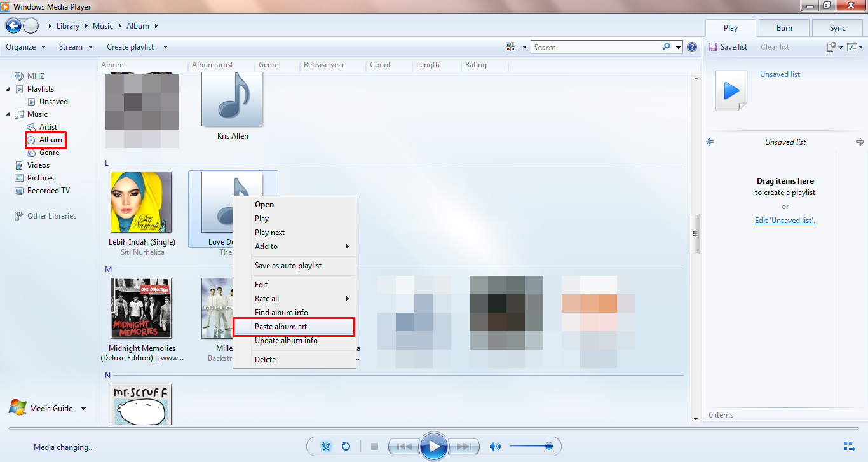The width and height of the screenshot is (868, 462).
Task: Select the Lebih Indah (Single) album cover
Action: click(141, 202)
